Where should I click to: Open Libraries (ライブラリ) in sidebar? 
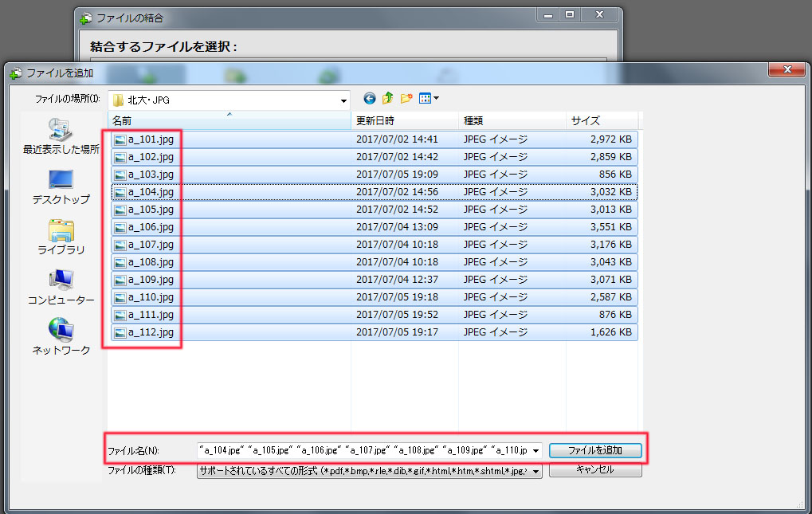(x=61, y=237)
